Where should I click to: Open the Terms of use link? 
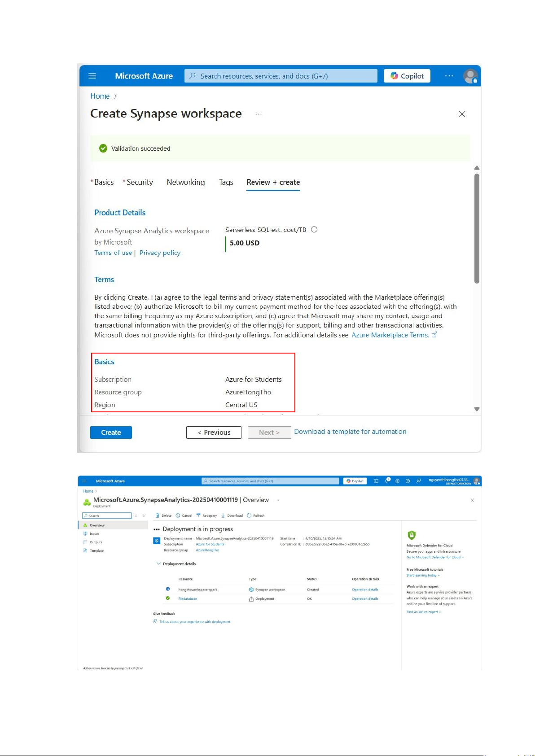click(113, 253)
